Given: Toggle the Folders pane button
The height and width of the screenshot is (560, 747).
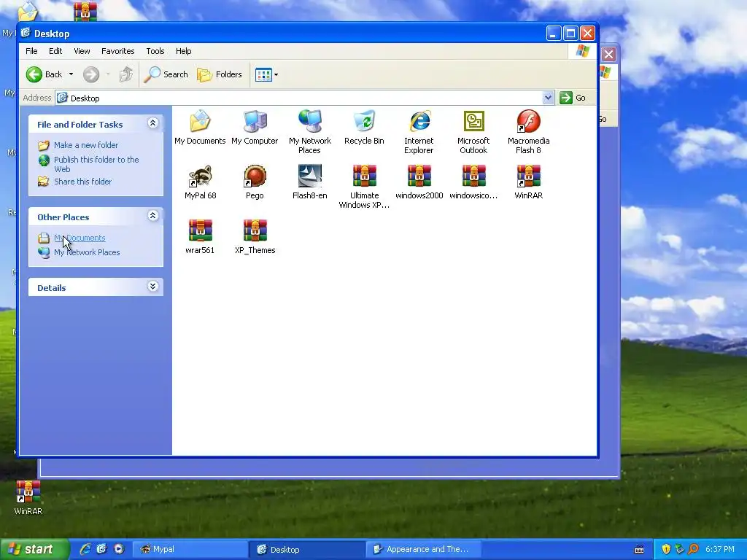Looking at the screenshot, I should (220, 74).
